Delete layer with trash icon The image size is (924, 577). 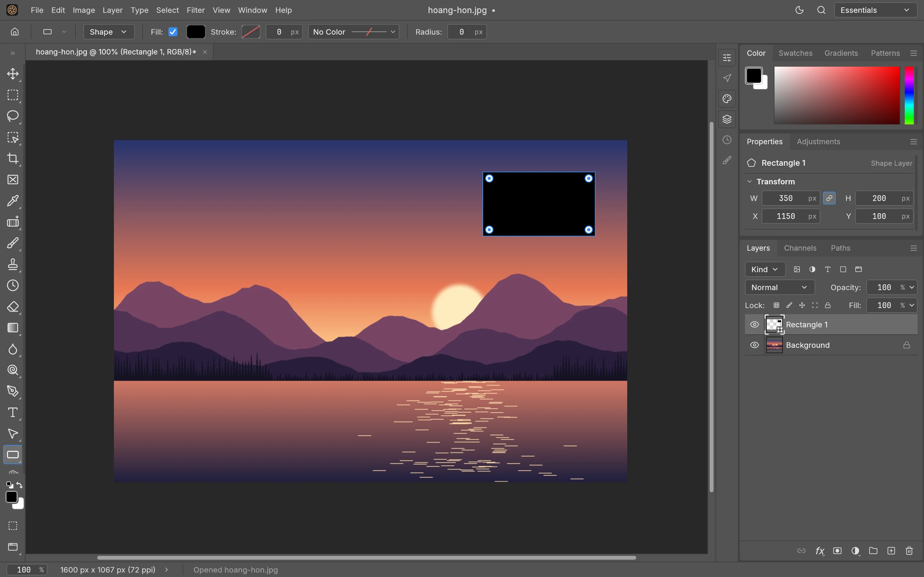909,551
